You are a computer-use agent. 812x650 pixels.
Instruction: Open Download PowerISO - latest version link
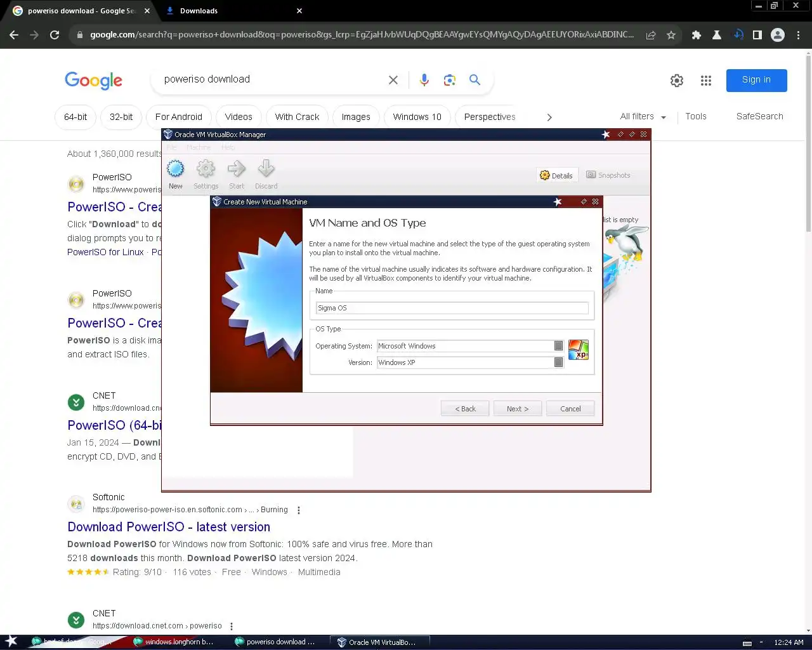point(169,527)
